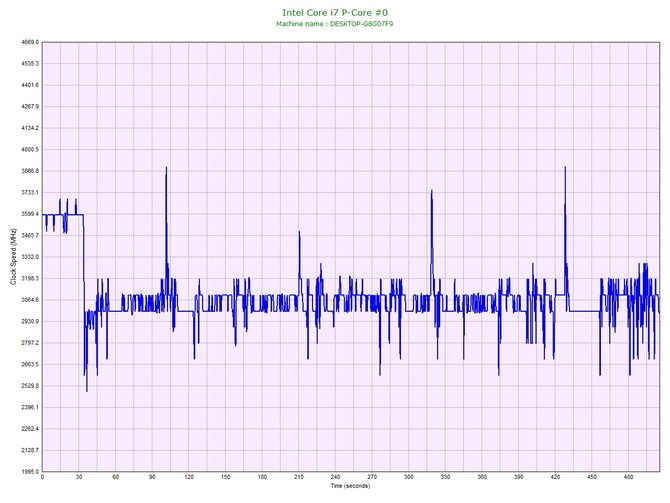The height and width of the screenshot is (503, 670).
Task: Select the 2396.1 y-axis value
Action: tap(30, 407)
